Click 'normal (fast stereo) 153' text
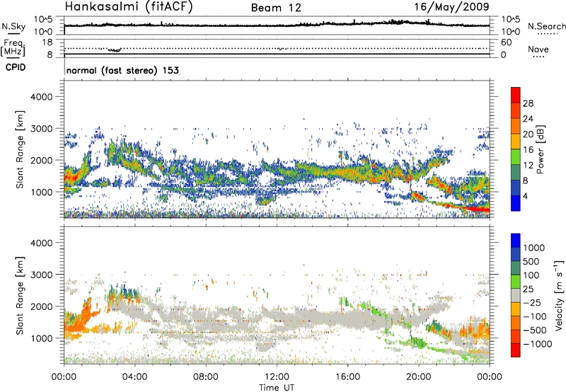The image size is (566, 392). click(122, 70)
